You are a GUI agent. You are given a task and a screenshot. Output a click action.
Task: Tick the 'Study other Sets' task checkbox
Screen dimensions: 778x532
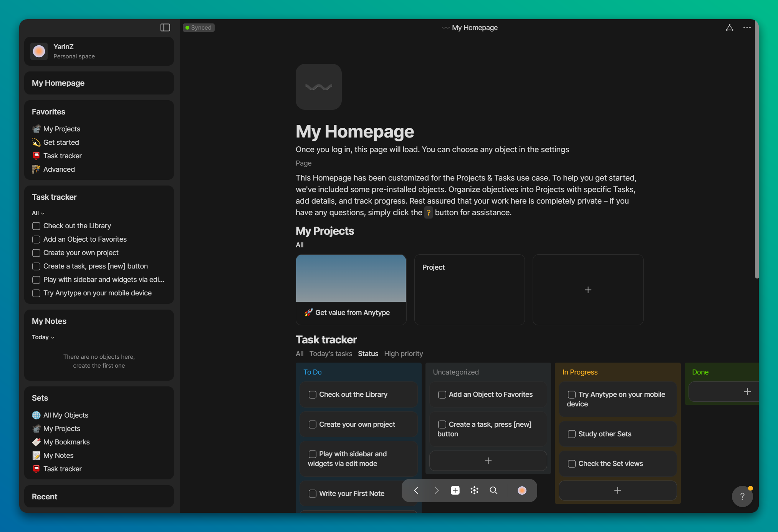tap(571, 434)
